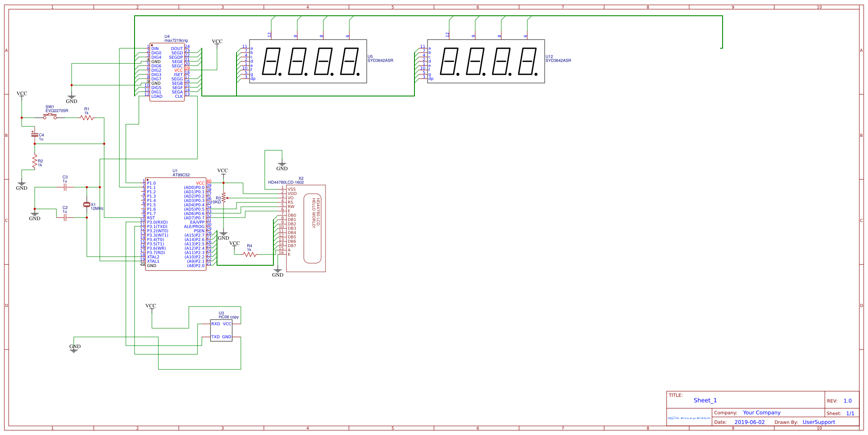Click the RST pin label on U1
The height and width of the screenshot is (435, 868).
151,218
